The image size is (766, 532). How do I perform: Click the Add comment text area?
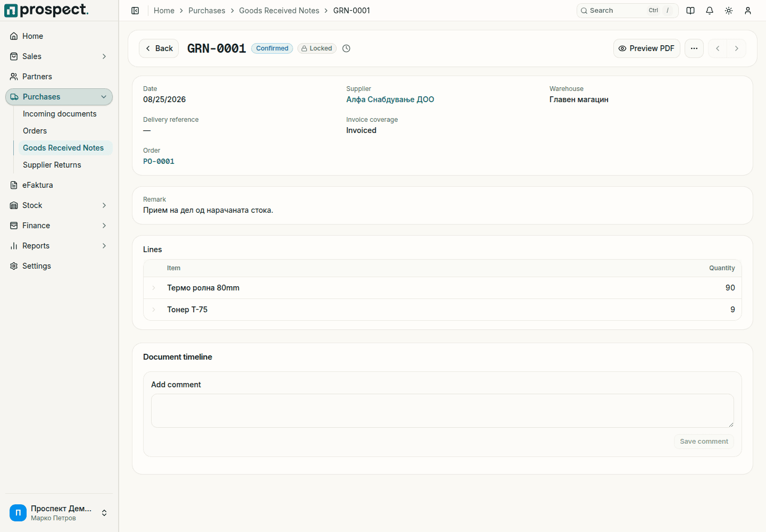(x=443, y=411)
